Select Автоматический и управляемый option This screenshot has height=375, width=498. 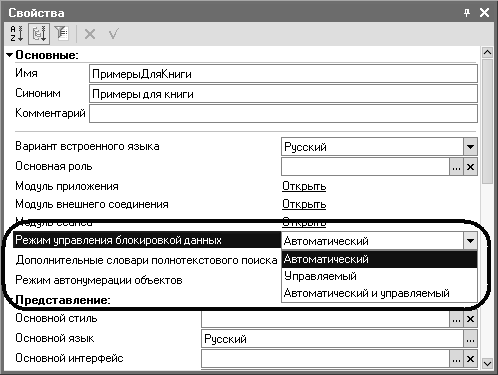point(379,293)
